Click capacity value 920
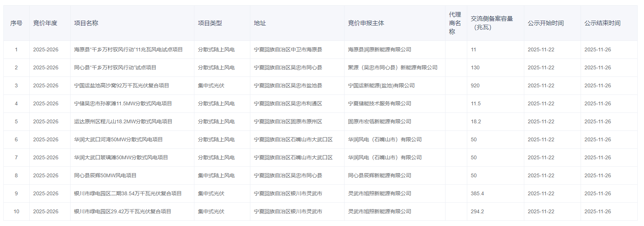The image size is (644, 226). pos(475,85)
